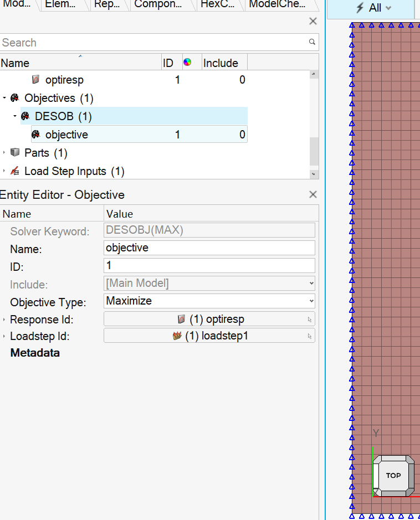The height and width of the screenshot is (520, 420).
Task: Click the loadstep1 crown icon
Action: (177, 336)
